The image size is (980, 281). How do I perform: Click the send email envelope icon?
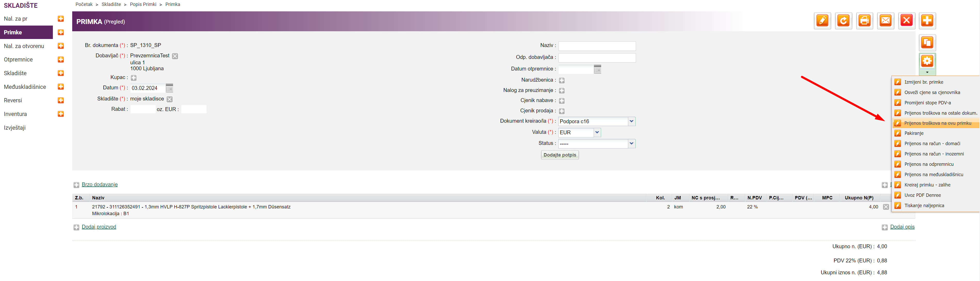885,21
